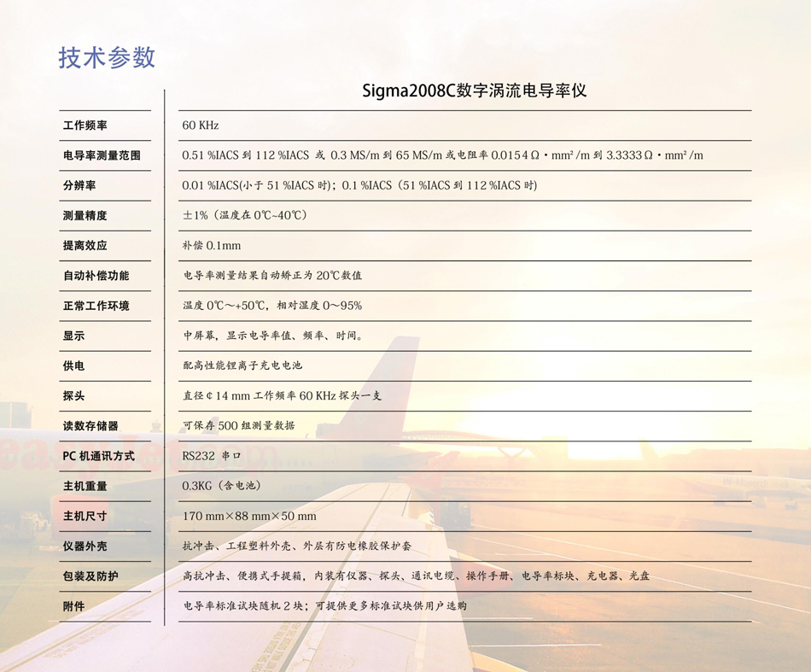
Task: Select the row label "显示"
Action: click(73, 336)
